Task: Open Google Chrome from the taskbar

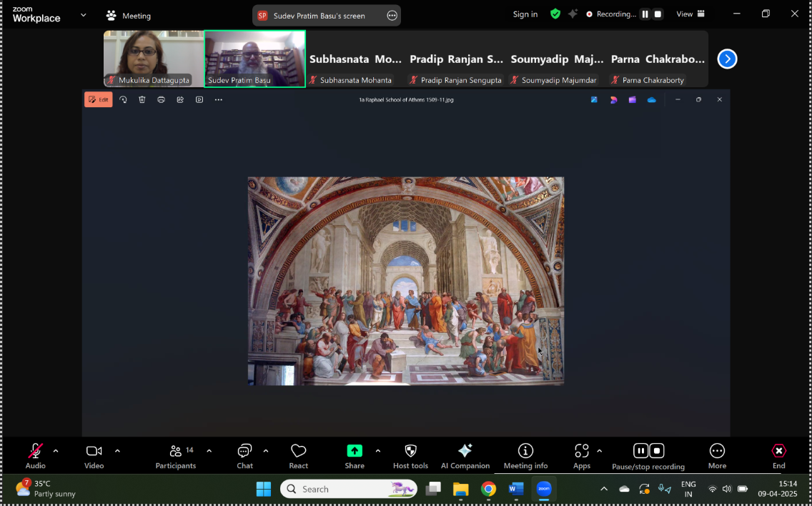Action: point(488,489)
